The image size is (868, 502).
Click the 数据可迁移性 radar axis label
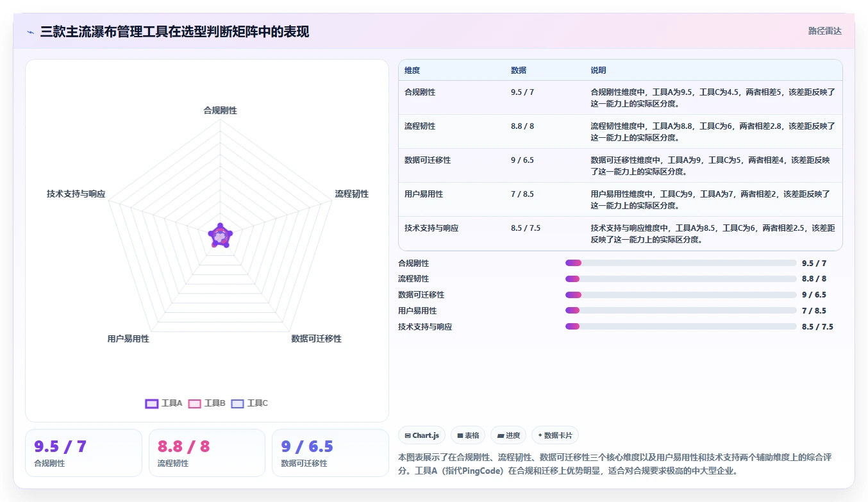click(x=316, y=339)
